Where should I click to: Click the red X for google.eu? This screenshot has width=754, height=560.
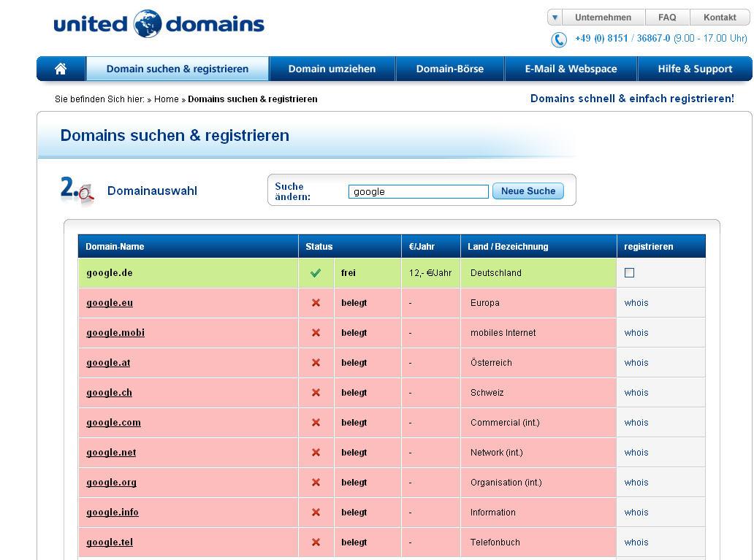click(316, 303)
